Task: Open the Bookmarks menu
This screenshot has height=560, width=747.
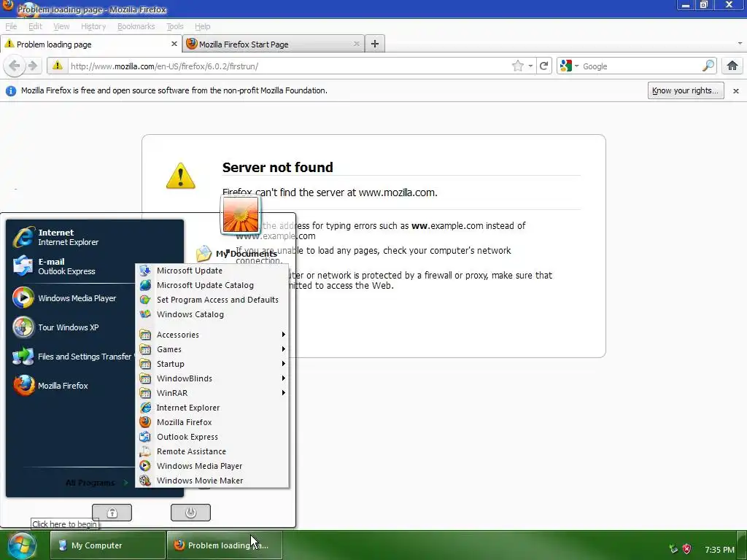Action: 136,27
